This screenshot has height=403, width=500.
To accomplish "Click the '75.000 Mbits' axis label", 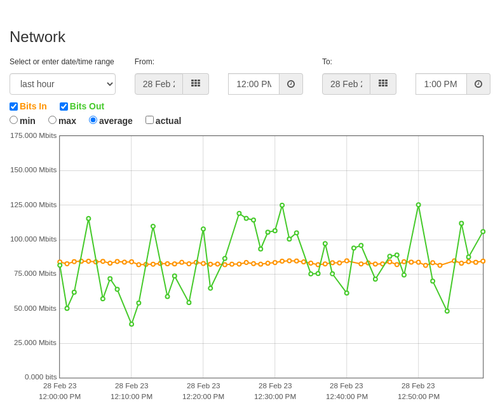I will [x=35, y=273].
